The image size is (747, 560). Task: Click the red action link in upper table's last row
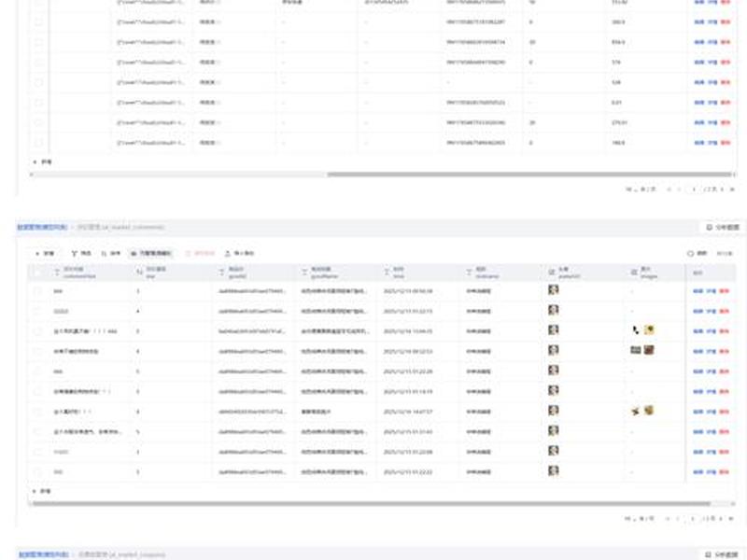pyautogui.click(x=726, y=143)
